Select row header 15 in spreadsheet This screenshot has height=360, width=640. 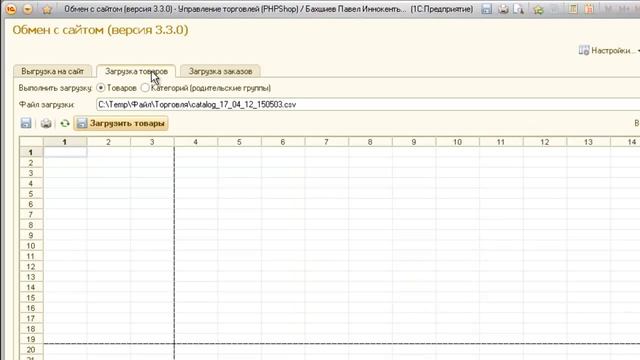tap(31, 298)
